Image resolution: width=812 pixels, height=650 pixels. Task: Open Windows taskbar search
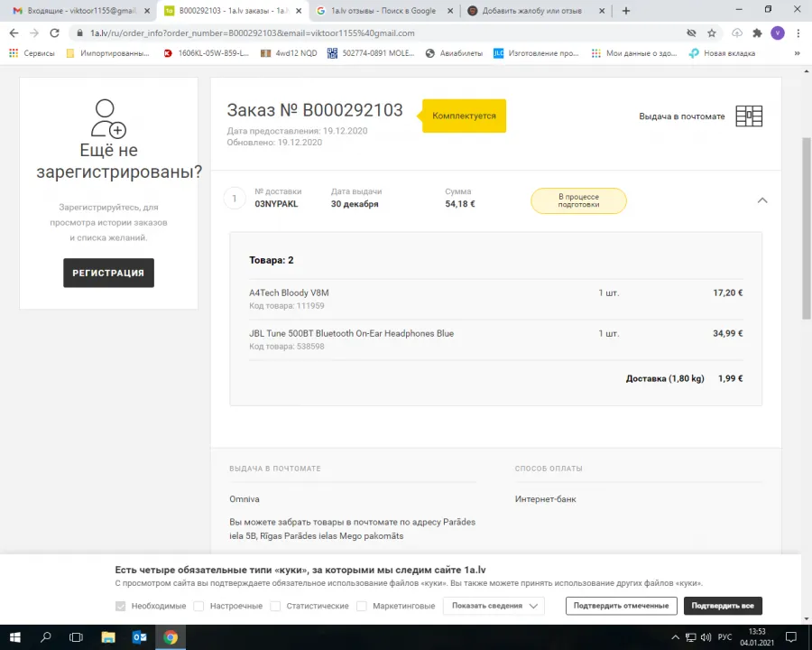click(x=46, y=637)
